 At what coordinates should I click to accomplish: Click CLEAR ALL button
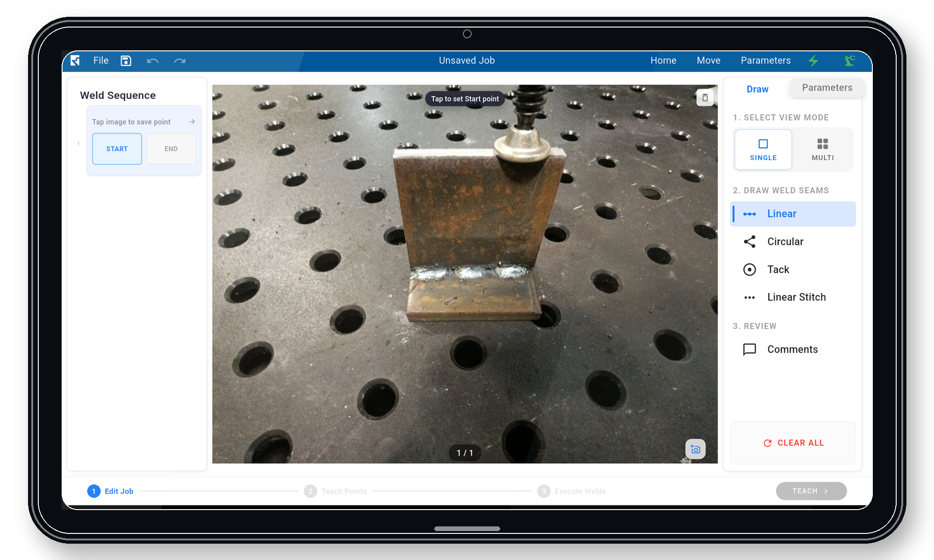793,443
